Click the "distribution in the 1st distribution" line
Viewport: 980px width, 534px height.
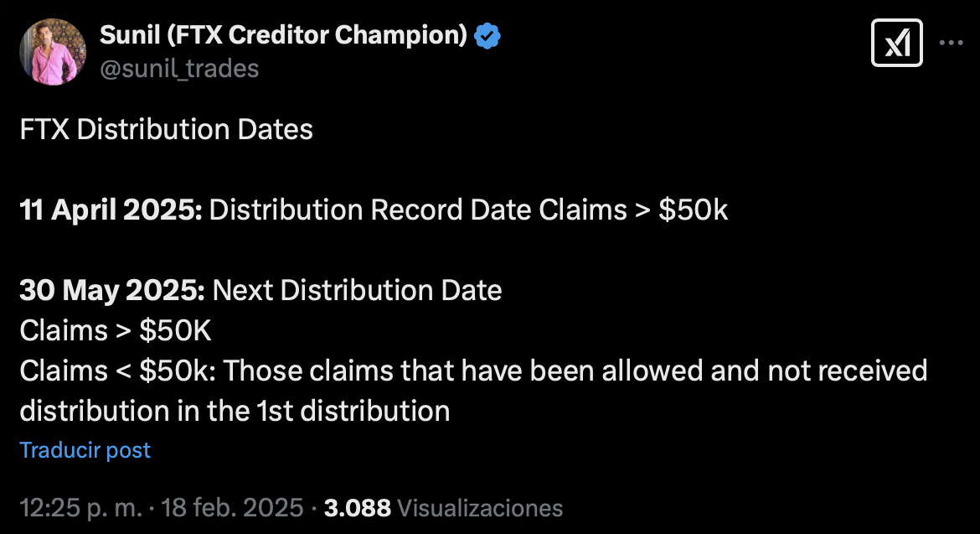235,411
